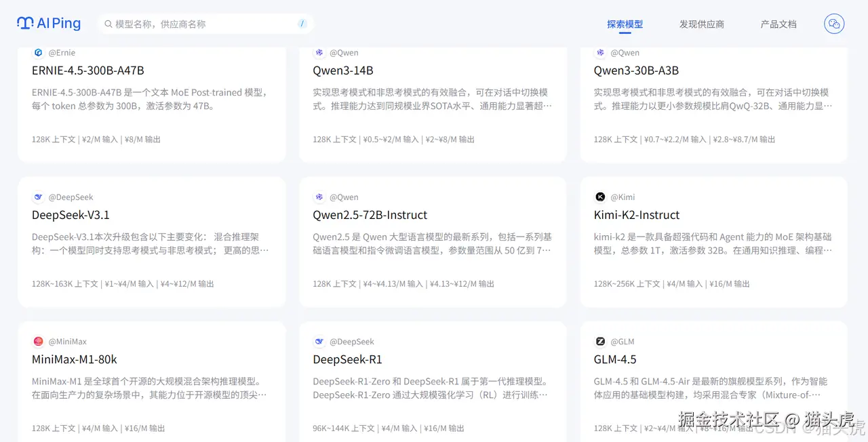Viewport: 868px width, 442px height.
Task: Click the DeepSeek icon above DeepSeek-R1
Action: 319,342
